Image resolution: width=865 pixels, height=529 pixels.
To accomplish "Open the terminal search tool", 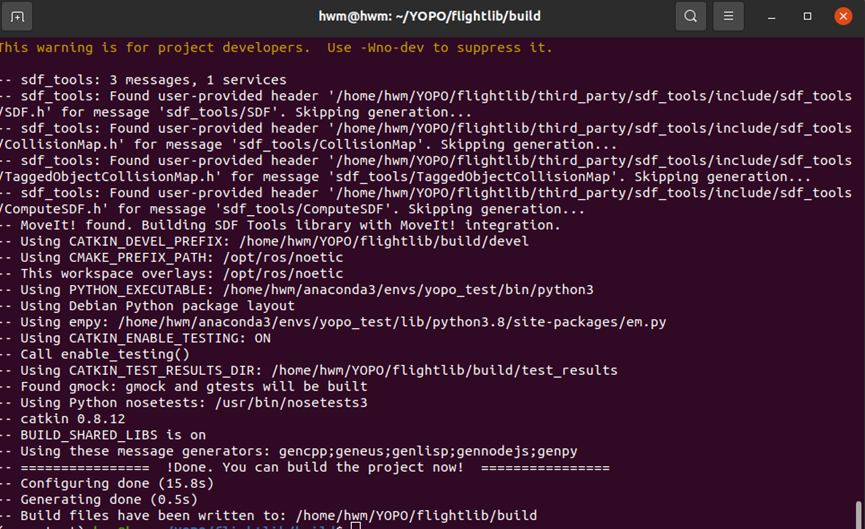I will tap(691, 16).
